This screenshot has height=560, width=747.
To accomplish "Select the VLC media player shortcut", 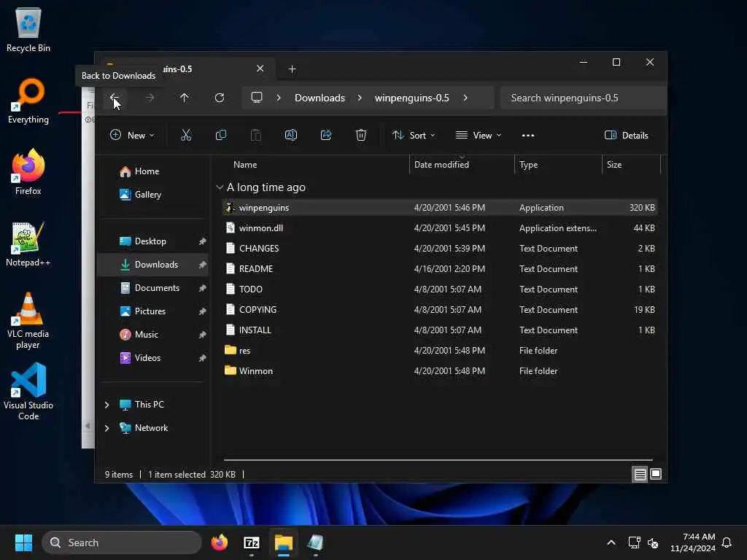I will click(28, 321).
